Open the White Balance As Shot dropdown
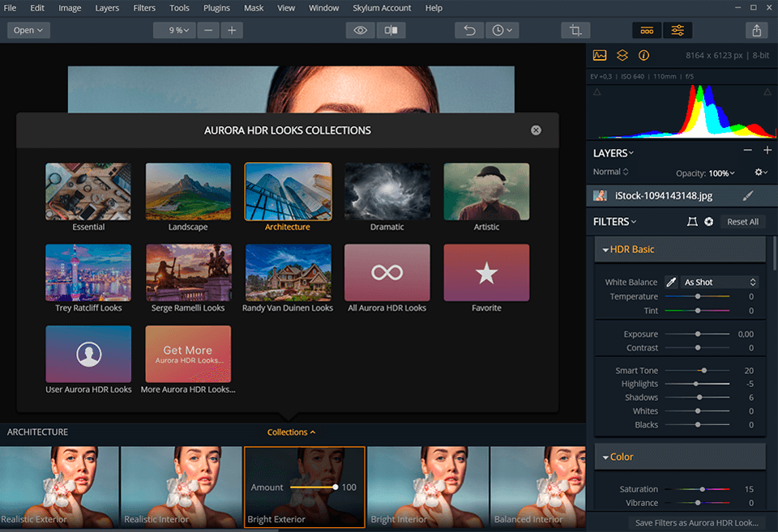The image size is (778, 532). point(719,282)
